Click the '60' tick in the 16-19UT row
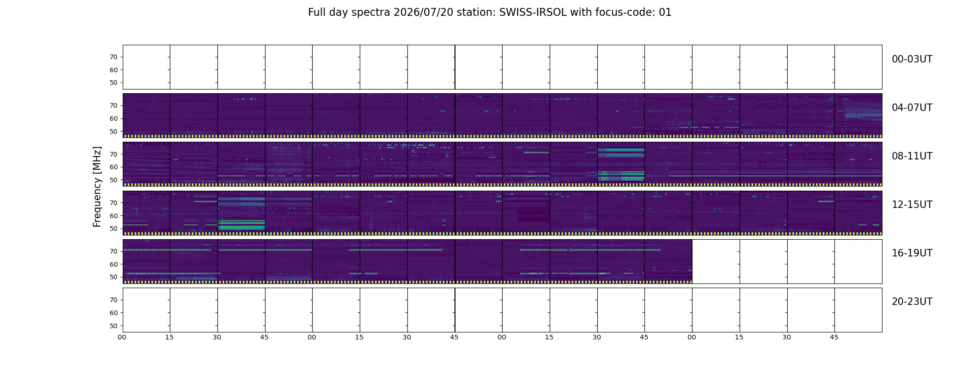The width and height of the screenshot is (980, 373). point(113,264)
